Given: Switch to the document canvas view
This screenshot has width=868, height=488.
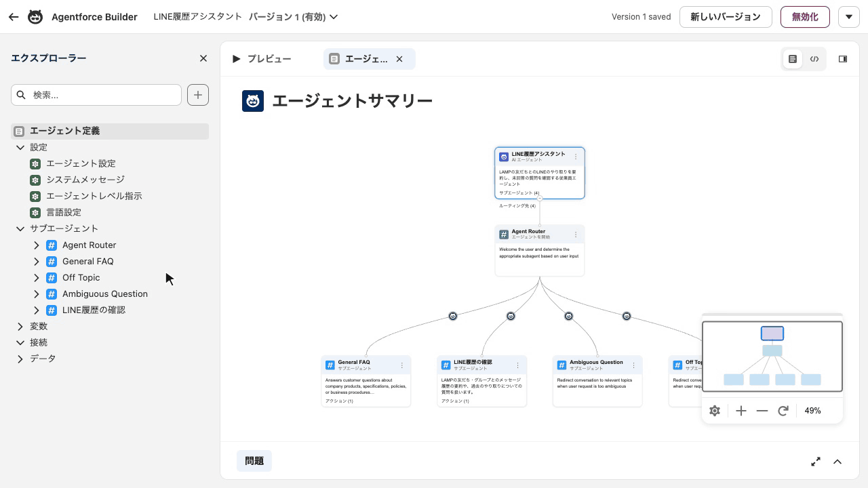Looking at the screenshot, I should click(793, 59).
